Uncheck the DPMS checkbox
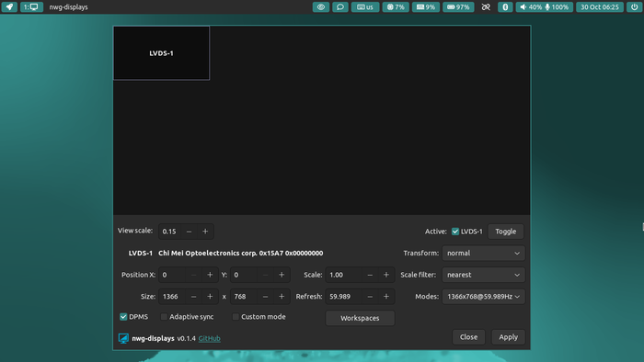The height and width of the screenshot is (362, 644). [x=123, y=317]
